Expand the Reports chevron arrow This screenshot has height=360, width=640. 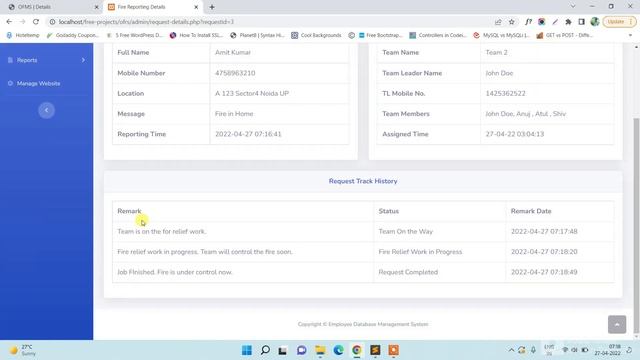tap(83, 60)
